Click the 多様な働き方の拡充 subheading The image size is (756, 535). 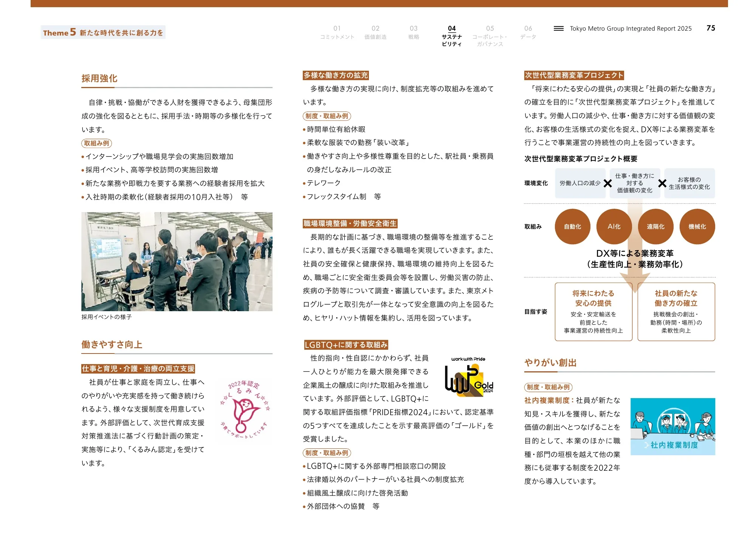pos(336,75)
